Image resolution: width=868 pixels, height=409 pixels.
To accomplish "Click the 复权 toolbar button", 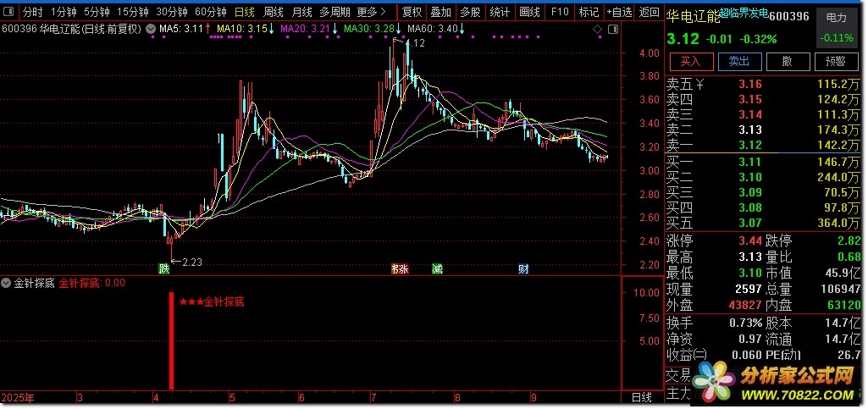I will tap(412, 12).
